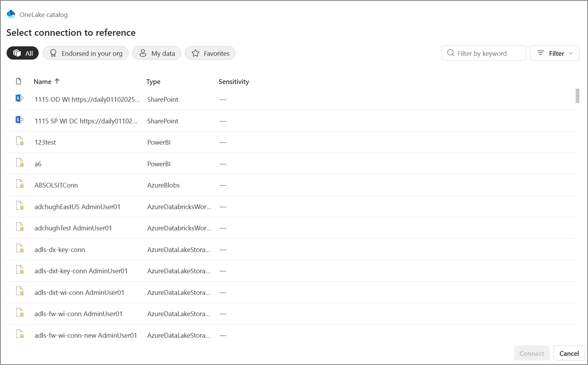The image size is (588, 365).
Task: Show all connections with the All tab
Action: tap(23, 53)
